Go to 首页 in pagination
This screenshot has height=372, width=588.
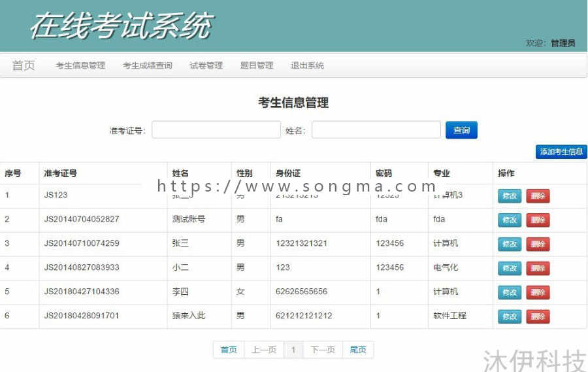[x=229, y=350]
